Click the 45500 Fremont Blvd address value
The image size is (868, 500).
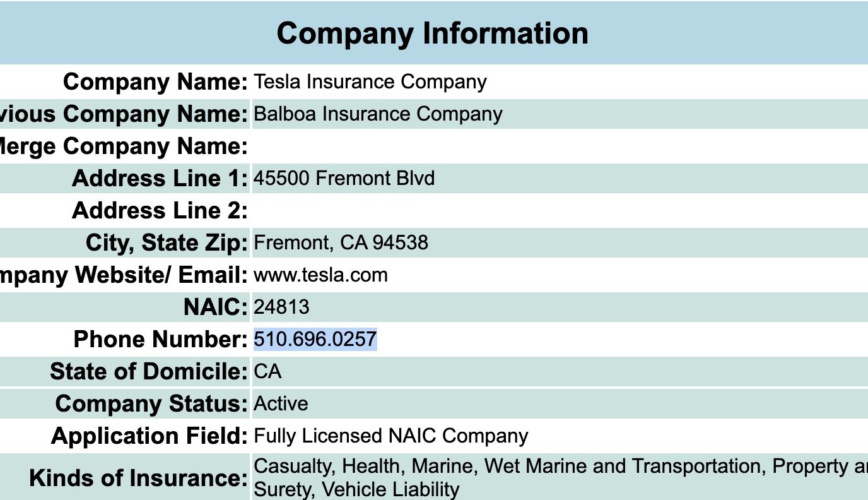[344, 179]
